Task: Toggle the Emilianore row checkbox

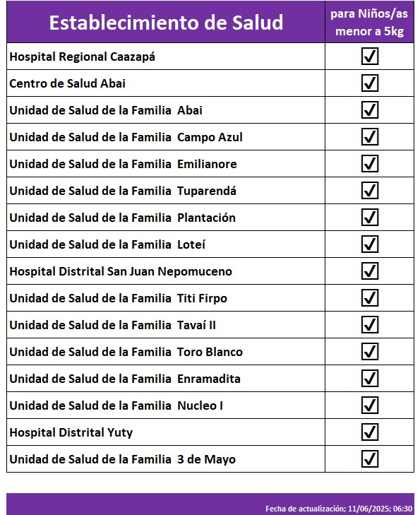Action: tap(370, 164)
